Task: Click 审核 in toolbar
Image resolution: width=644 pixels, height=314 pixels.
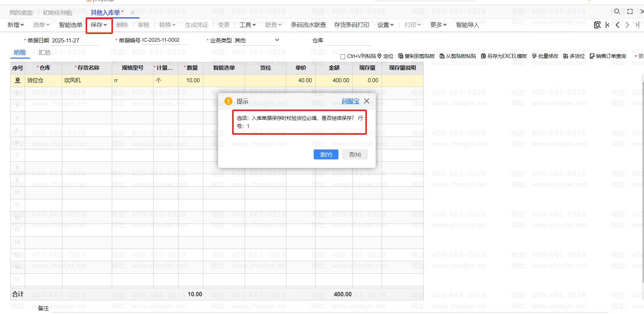Action: (x=144, y=25)
